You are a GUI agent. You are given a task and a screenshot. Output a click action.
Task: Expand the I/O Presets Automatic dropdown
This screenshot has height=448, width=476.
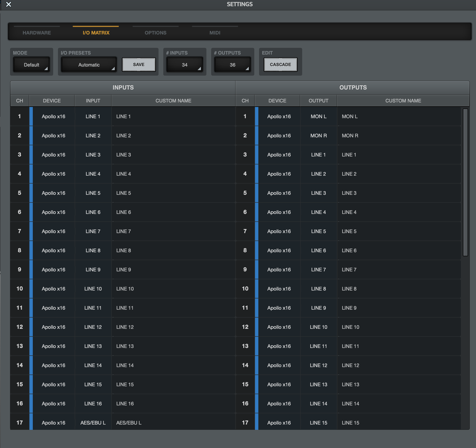pyautogui.click(x=89, y=65)
